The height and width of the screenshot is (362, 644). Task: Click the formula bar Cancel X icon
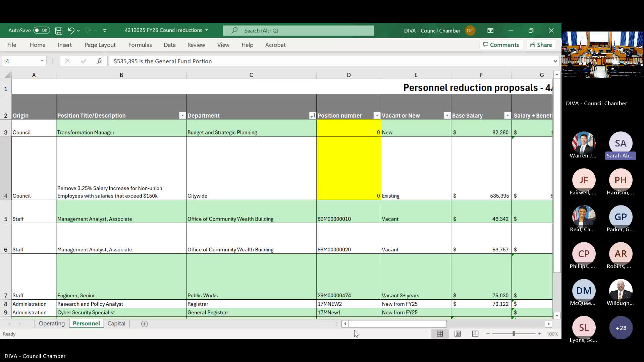[67, 61]
